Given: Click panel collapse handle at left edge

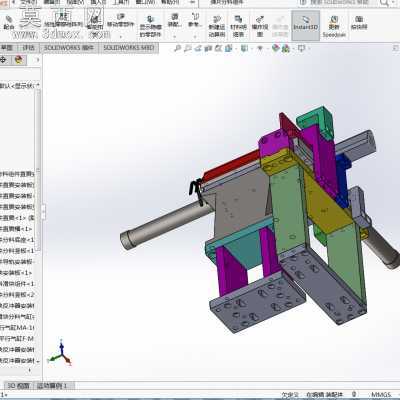Looking at the screenshot, I should coord(43,212).
